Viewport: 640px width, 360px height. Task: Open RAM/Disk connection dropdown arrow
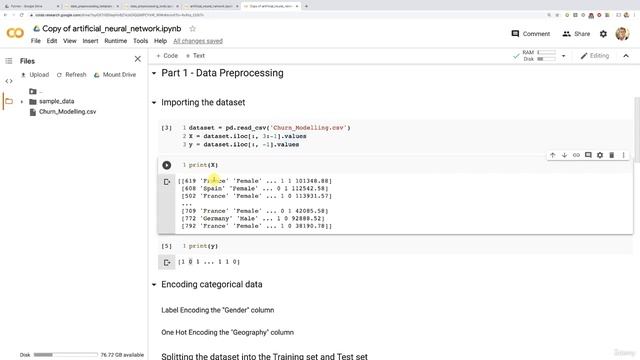click(564, 56)
